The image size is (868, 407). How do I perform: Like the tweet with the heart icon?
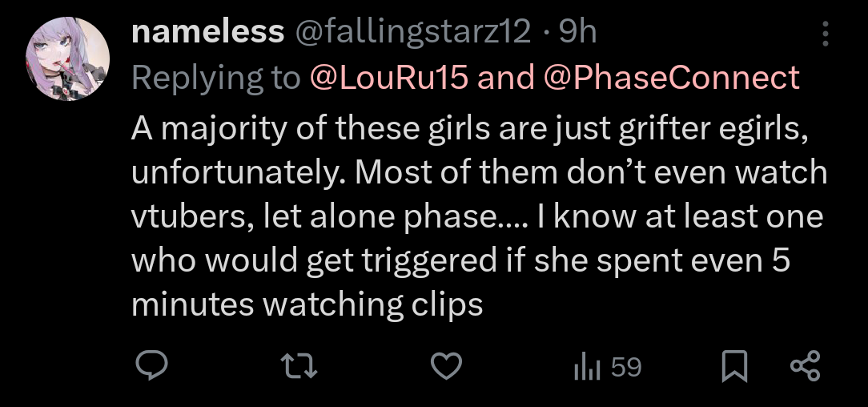(x=446, y=367)
